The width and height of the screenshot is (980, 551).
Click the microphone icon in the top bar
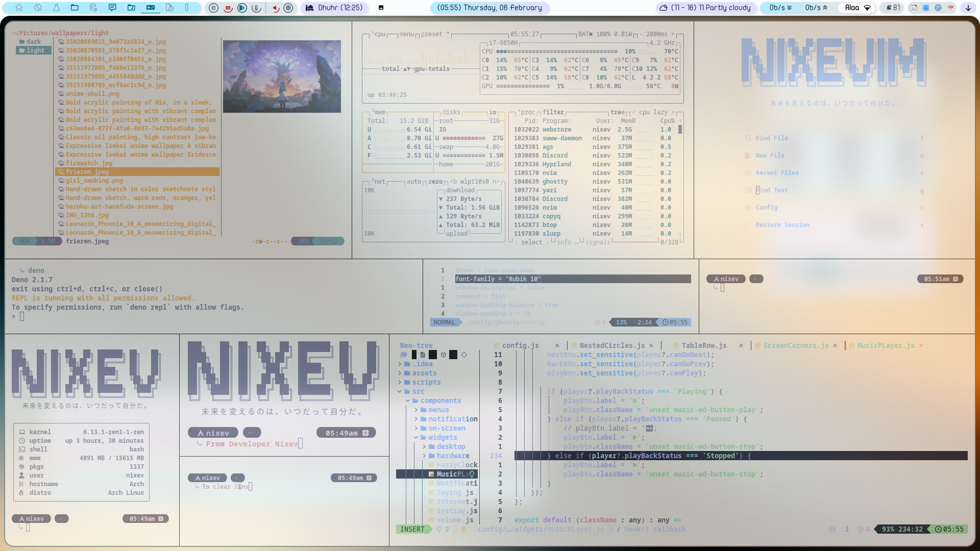pyautogui.click(x=257, y=8)
